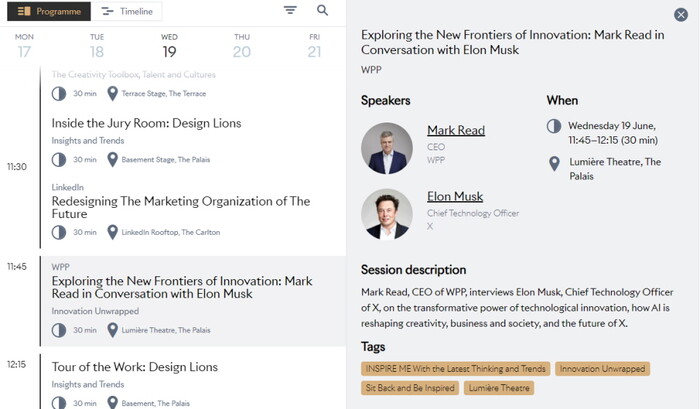Select Monday 17 in the date bar

[x=24, y=46]
